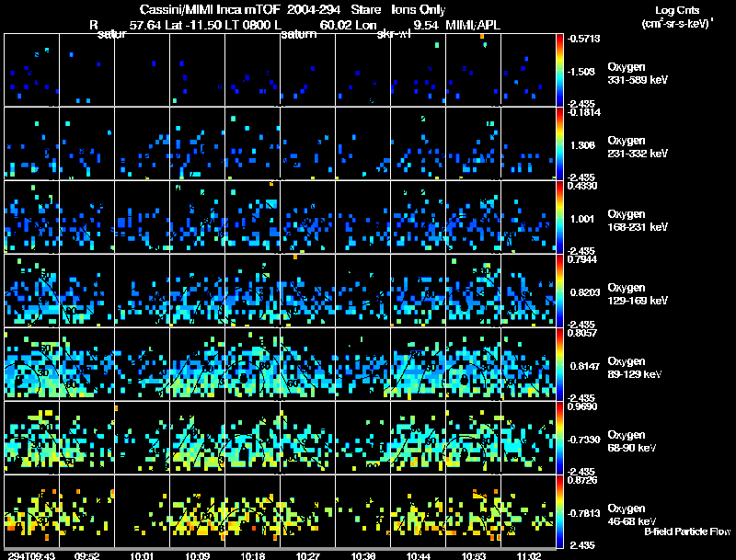Screen dimensions: 736x560
Task: Click the 0.9690 colorbar maximum value
Action: click(582, 406)
